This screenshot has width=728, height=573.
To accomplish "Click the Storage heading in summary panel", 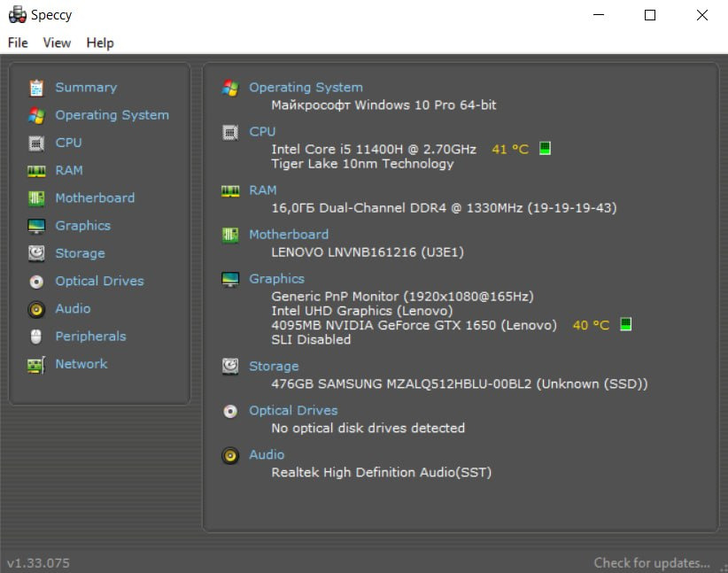I will click(274, 367).
